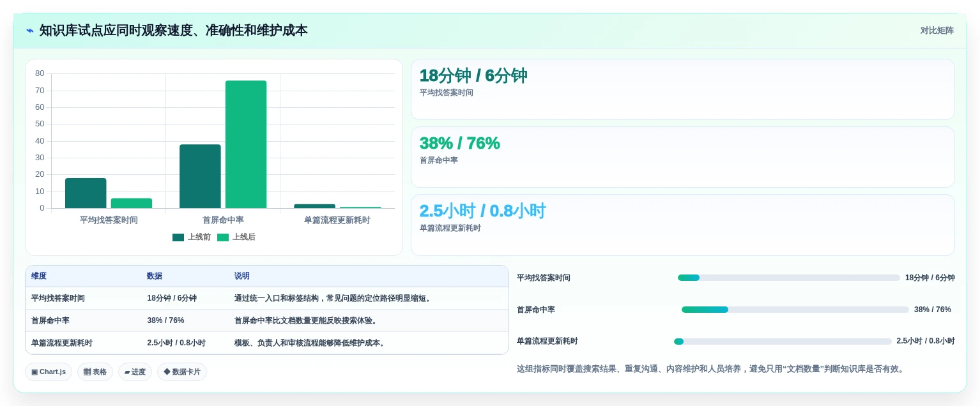Click progress row label 单篇流程更新耗时
The height and width of the screenshot is (406, 980).
coord(547,341)
